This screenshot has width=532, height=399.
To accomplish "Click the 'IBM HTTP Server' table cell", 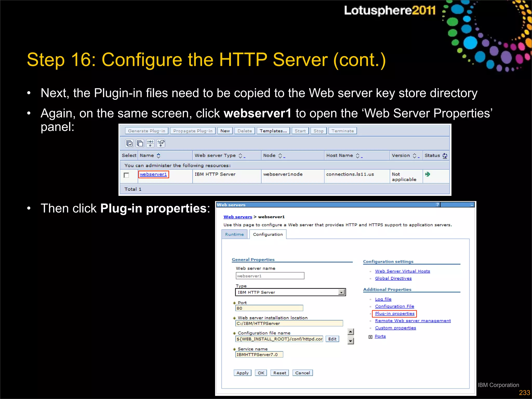I will pyautogui.click(x=227, y=177).
